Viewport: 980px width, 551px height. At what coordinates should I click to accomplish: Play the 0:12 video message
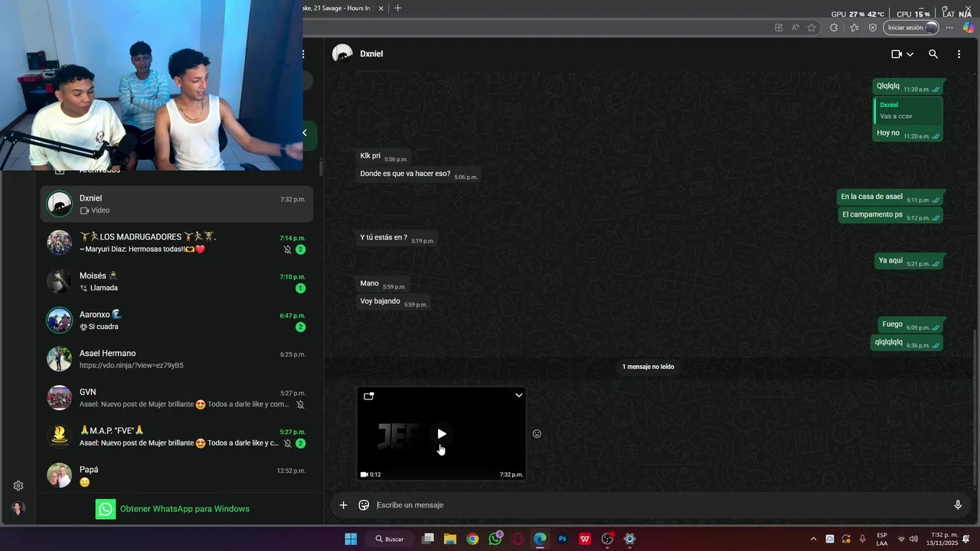click(x=442, y=434)
